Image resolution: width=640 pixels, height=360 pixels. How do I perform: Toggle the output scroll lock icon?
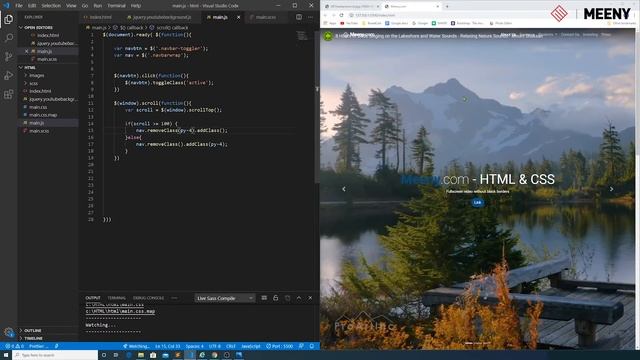pos(276,298)
